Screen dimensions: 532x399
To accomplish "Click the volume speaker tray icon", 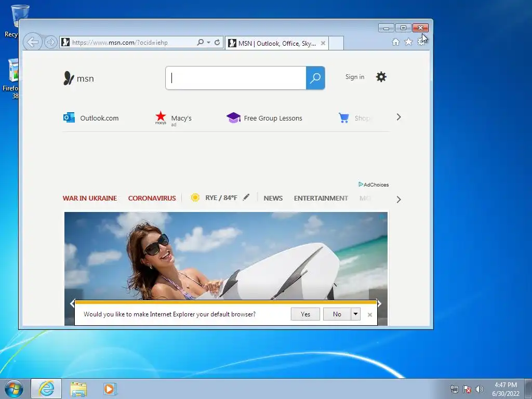I will point(479,389).
